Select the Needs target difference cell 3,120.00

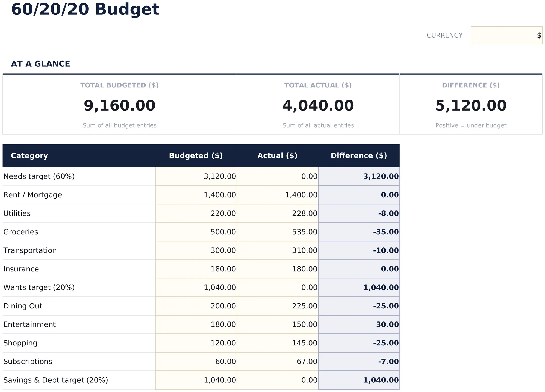tap(359, 176)
